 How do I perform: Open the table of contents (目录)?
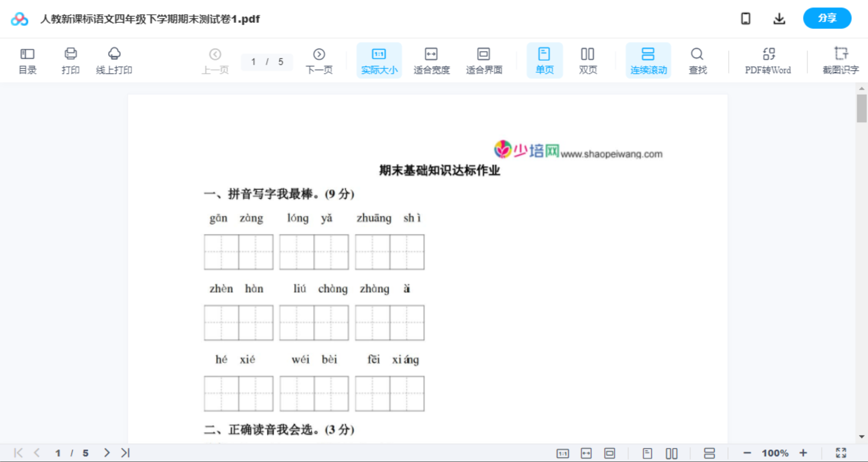click(27, 60)
